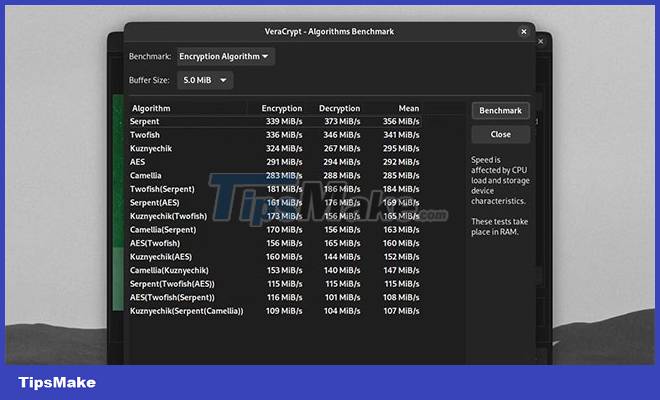Select the Kuznyechik row name
Screen dimensions: 660x400
[151, 148]
